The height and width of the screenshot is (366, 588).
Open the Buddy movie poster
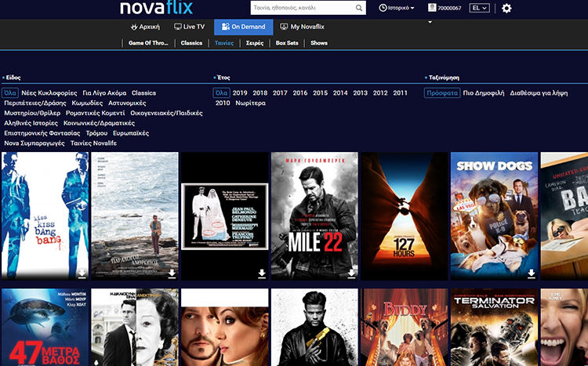point(405,328)
